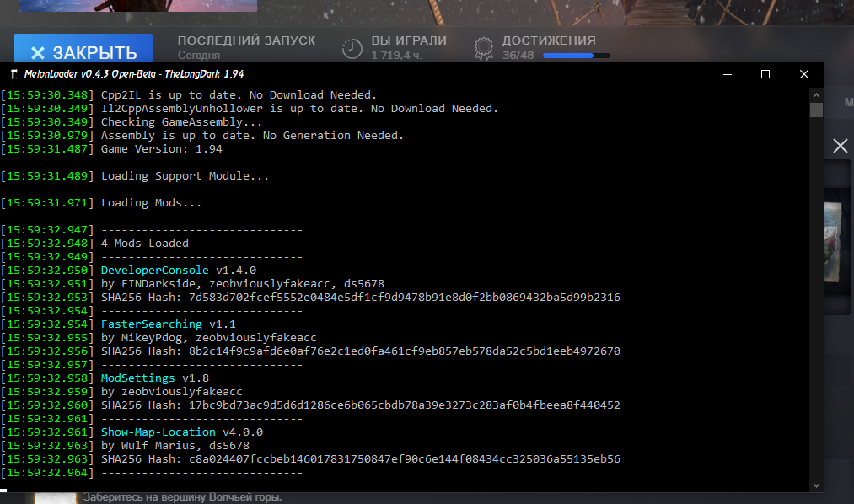Open the achievements badge icon

tap(483, 48)
